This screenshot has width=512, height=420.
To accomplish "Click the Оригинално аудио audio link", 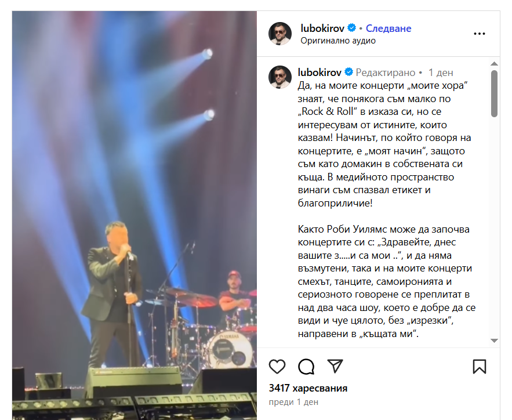I will [338, 41].
